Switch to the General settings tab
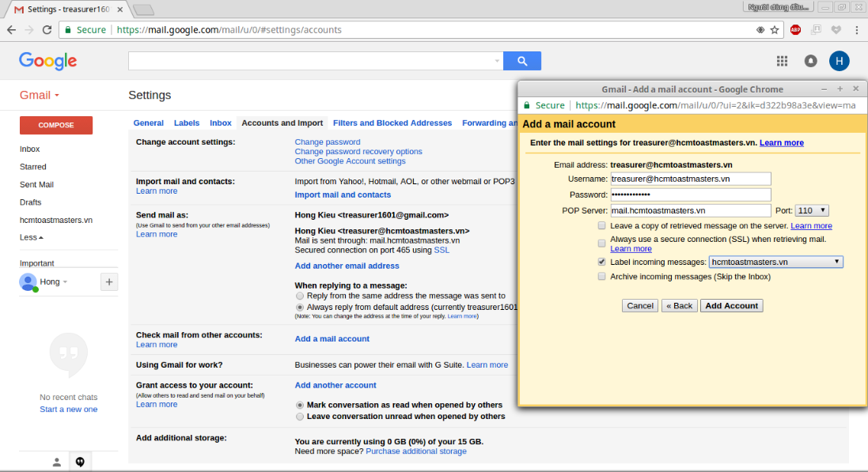Image resolution: width=868 pixels, height=472 pixels. click(148, 123)
